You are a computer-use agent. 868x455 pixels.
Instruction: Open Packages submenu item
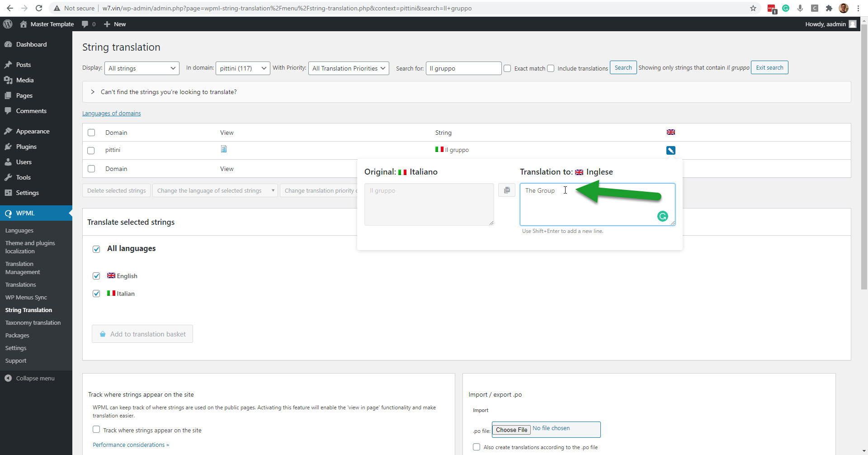[17, 335]
